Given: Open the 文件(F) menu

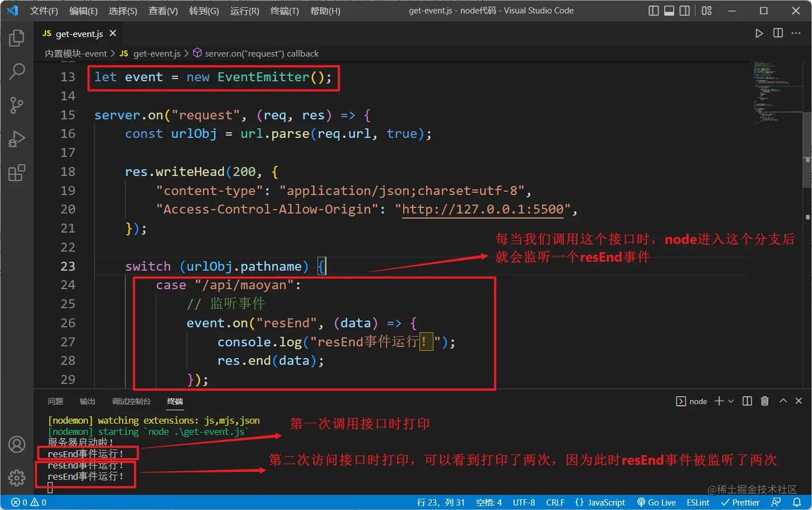Looking at the screenshot, I should 44,10.
